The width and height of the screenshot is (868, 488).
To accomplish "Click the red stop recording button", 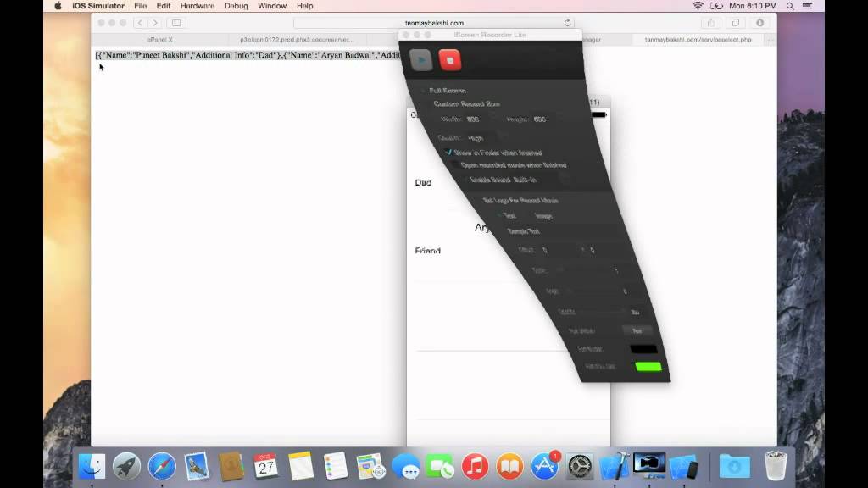I will [450, 60].
